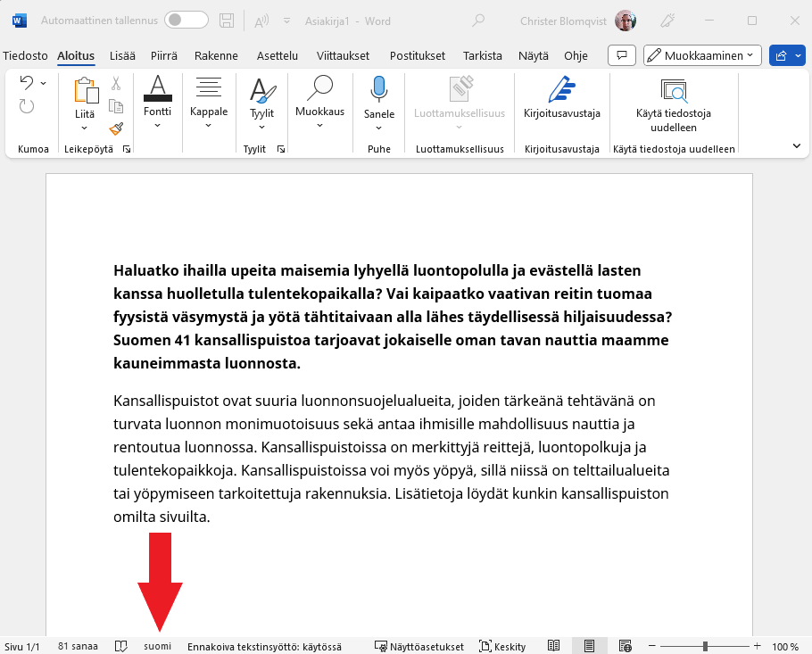The height and width of the screenshot is (654, 812).
Task: Switch to the Ohje tab
Action: tap(576, 55)
